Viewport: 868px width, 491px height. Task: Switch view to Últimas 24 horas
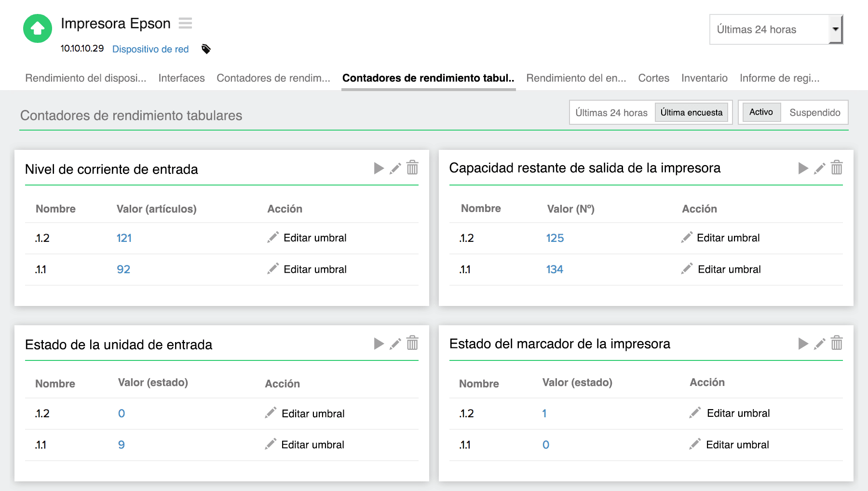pyautogui.click(x=611, y=112)
